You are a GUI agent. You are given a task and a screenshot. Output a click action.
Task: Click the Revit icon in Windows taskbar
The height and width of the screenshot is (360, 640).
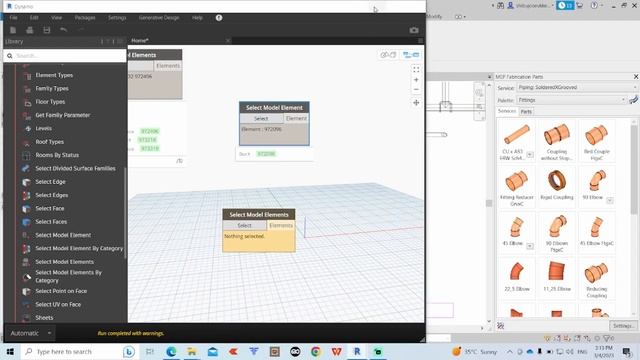[357, 351]
